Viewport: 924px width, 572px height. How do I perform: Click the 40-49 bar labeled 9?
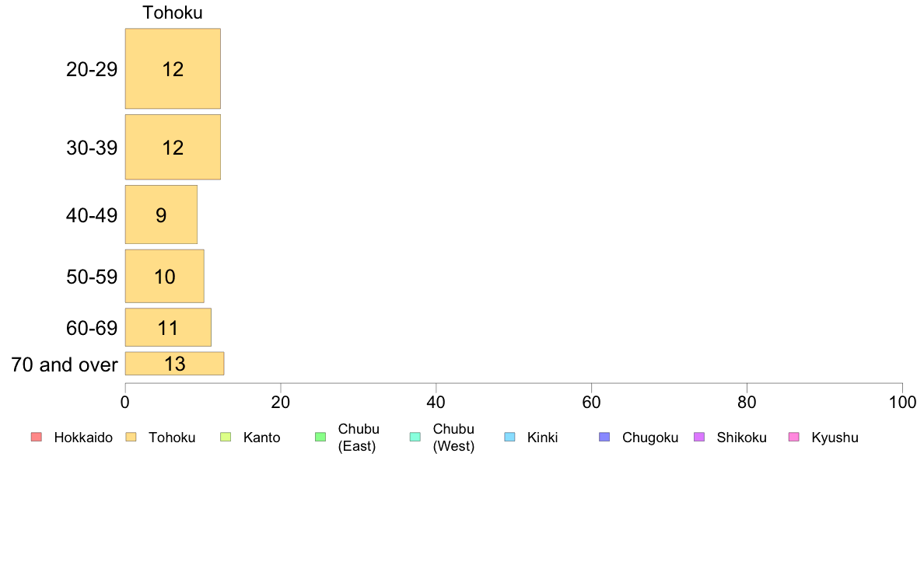tap(161, 214)
